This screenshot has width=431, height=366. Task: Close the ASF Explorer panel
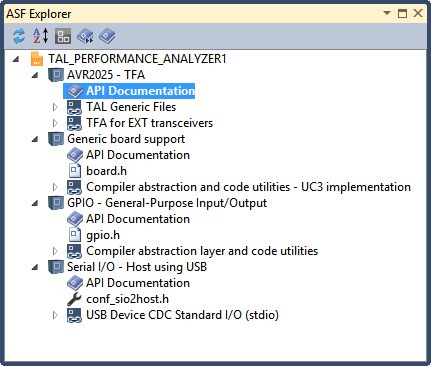click(x=418, y=13)
